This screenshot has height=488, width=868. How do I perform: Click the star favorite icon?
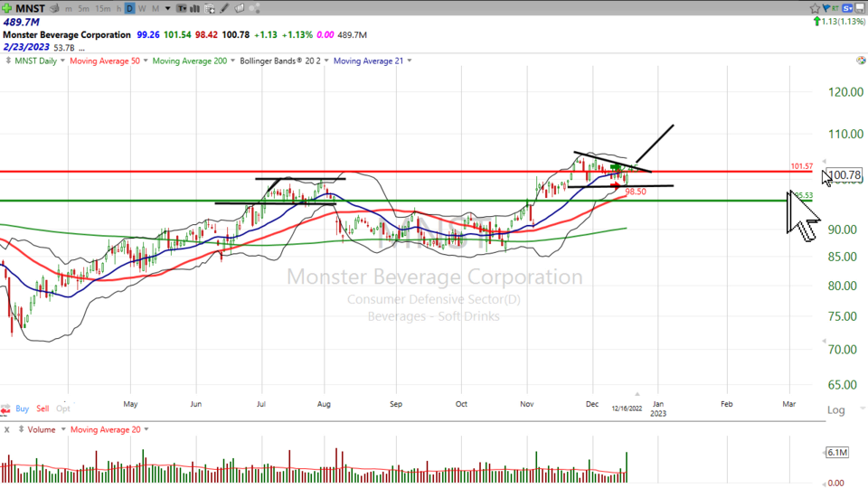(x=816, y=8)
